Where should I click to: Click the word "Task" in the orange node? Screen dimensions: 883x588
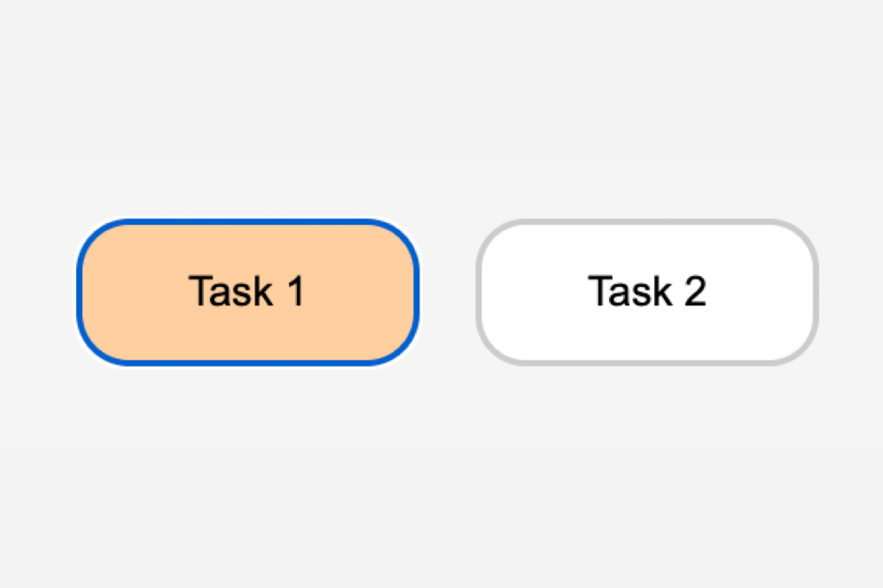(230, 291)
